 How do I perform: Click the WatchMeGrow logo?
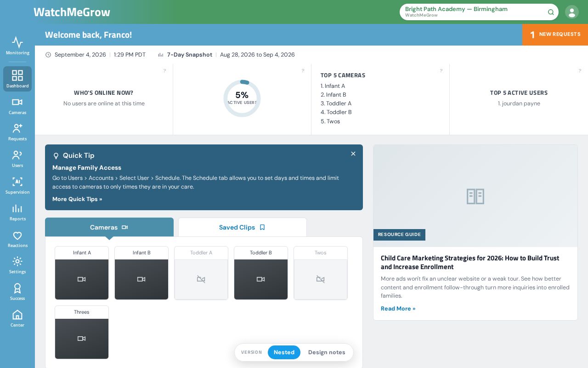72,12
